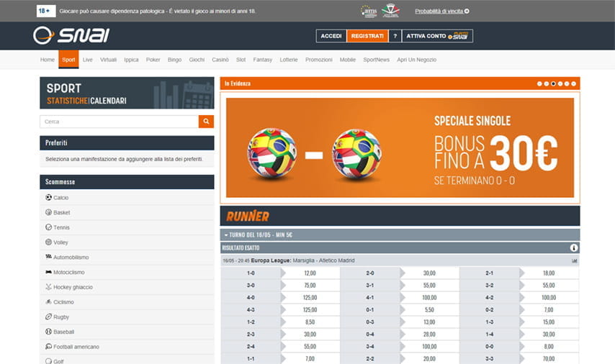Click the magnifier search button

point(206,122)
